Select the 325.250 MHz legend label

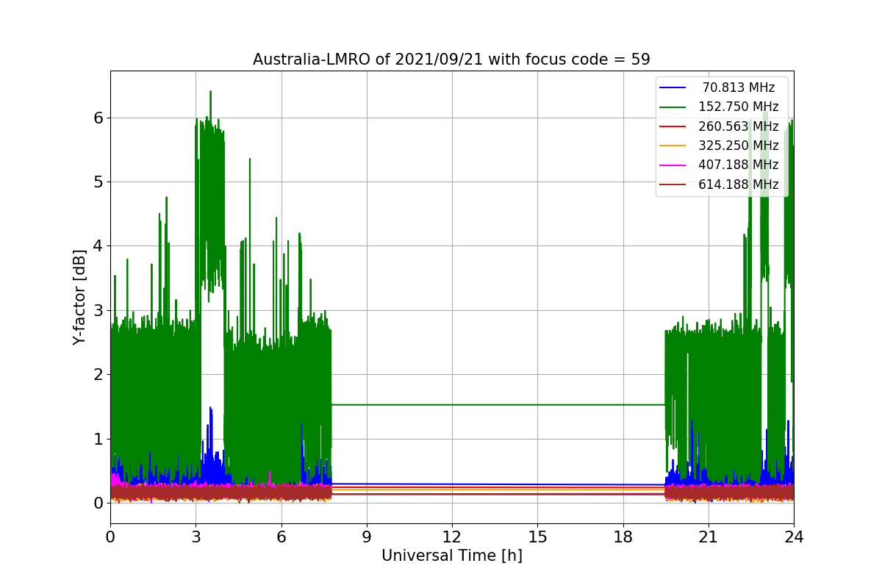739,146
